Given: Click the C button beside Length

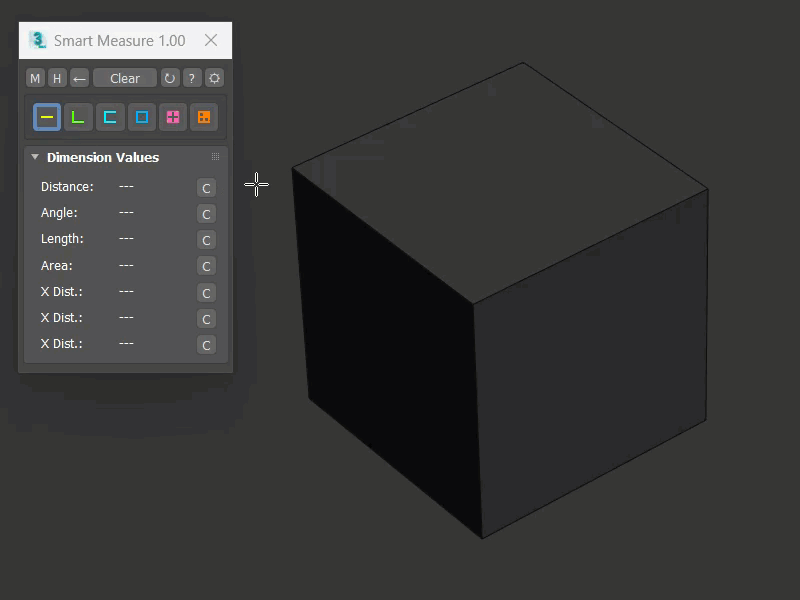Looking at the screenshot, I should 206,240.
